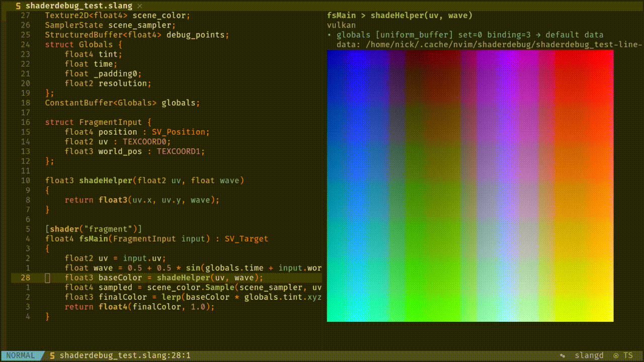Click the Slang file icon in the tab bar
The width and height of the screenshot is (644, 362).
pos(18,6)
